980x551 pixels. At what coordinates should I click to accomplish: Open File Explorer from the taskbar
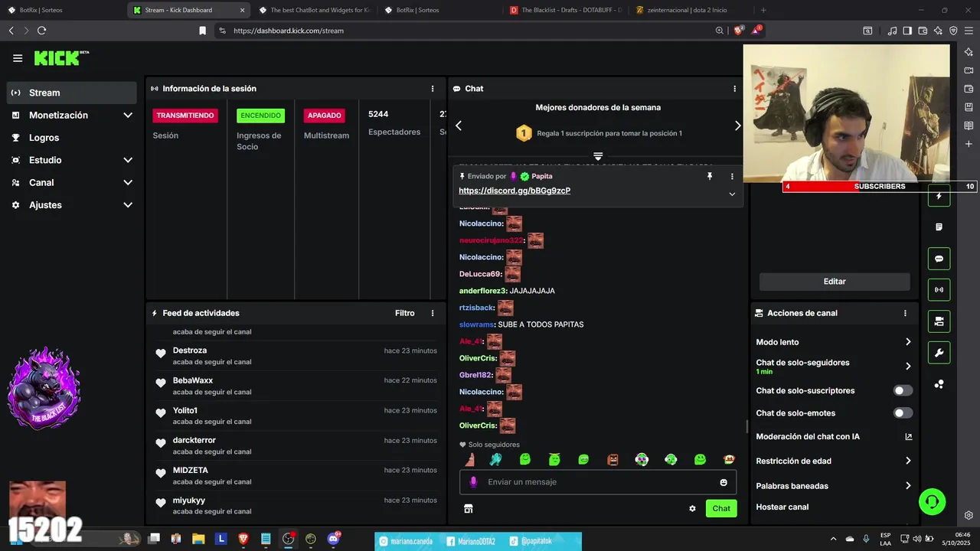[x=198, y=539]
